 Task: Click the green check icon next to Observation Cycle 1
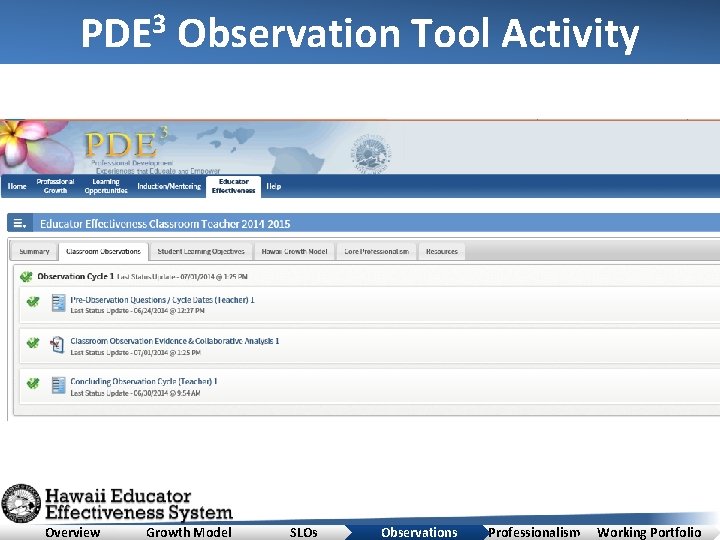[26, 276]
